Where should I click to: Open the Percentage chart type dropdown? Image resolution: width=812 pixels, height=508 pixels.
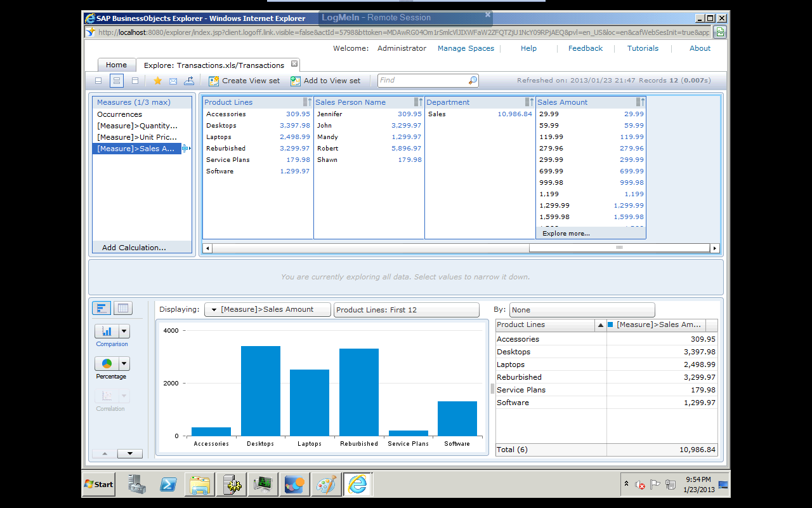pyautogui.click(x=124, y=364)
